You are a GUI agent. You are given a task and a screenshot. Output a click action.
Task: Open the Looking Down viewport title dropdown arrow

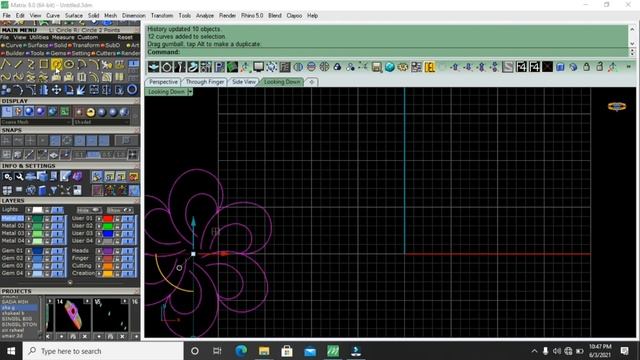coord(190,92)
